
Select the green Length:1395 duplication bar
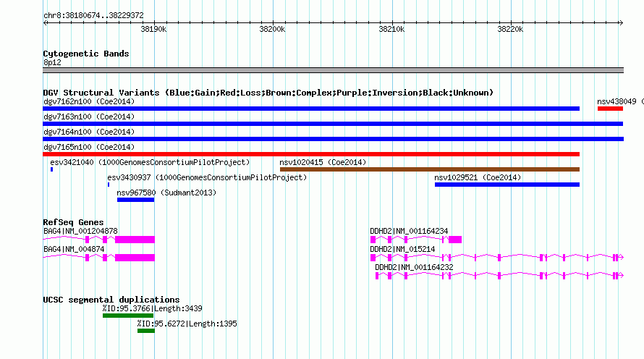click(x=146, y=331)
